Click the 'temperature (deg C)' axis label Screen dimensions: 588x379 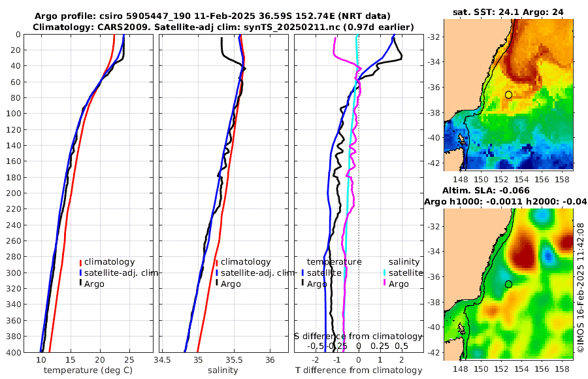(88, 370)
